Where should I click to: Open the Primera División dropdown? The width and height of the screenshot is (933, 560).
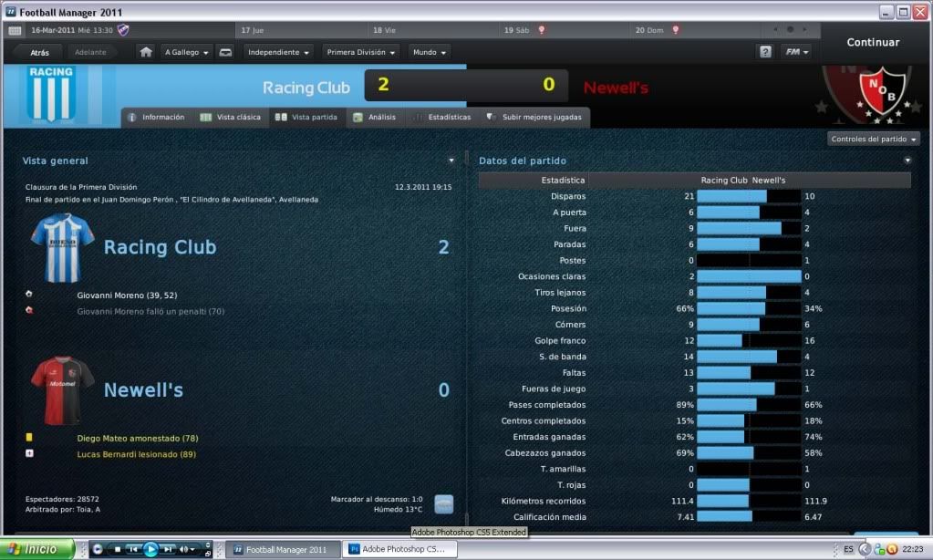coord(360,52)
